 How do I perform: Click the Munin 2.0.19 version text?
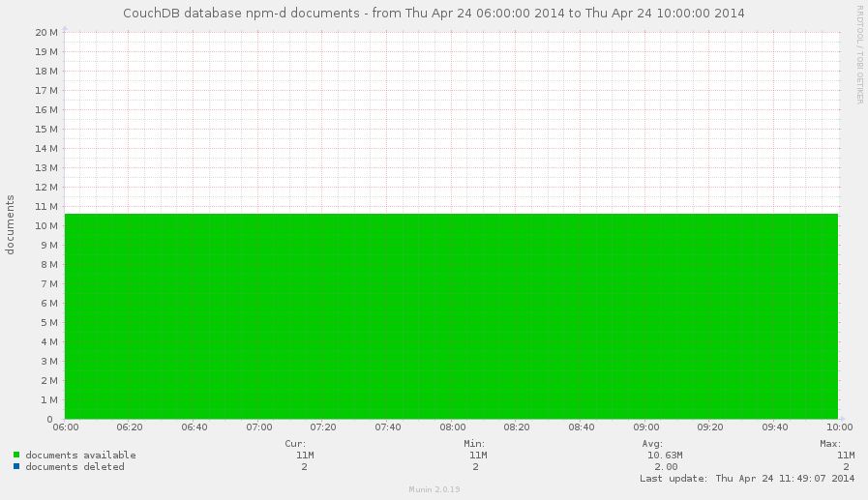(434, 489)
